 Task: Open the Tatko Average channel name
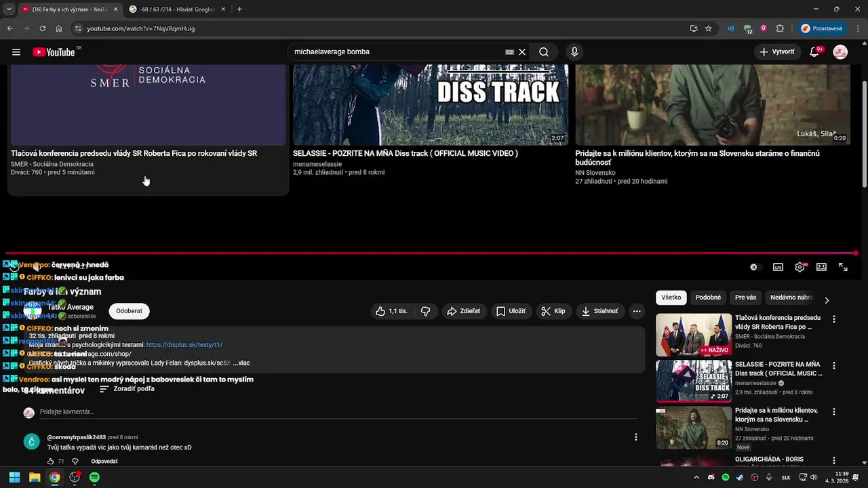coord(71,307)
